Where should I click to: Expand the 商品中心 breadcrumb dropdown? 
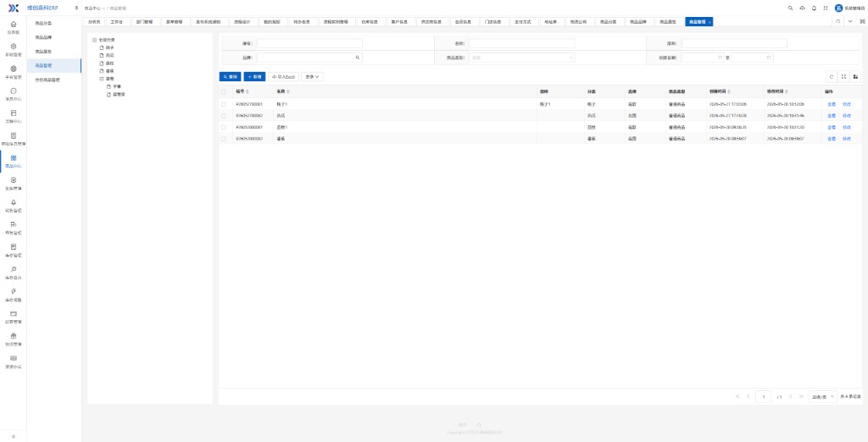coord(93,8)
